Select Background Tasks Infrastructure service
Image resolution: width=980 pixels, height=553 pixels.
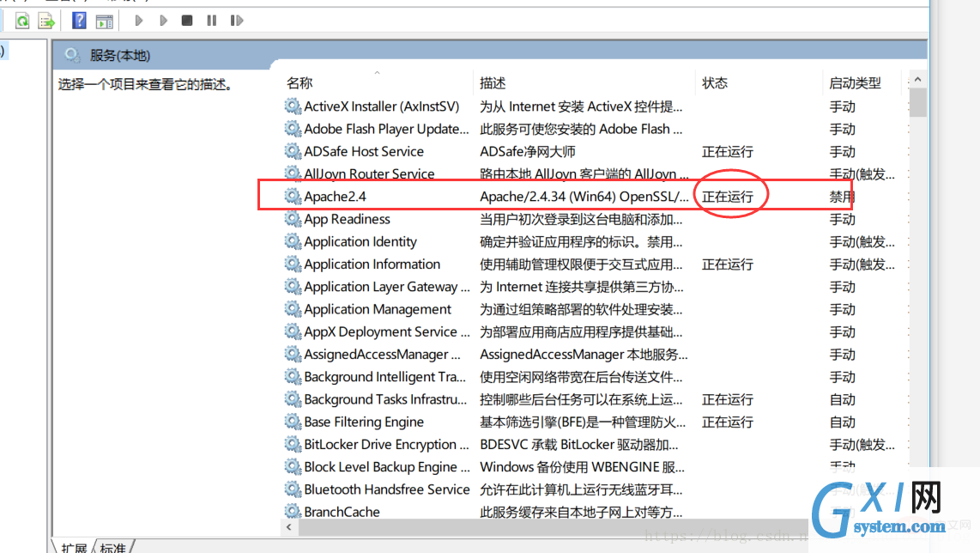click(385, 399)
